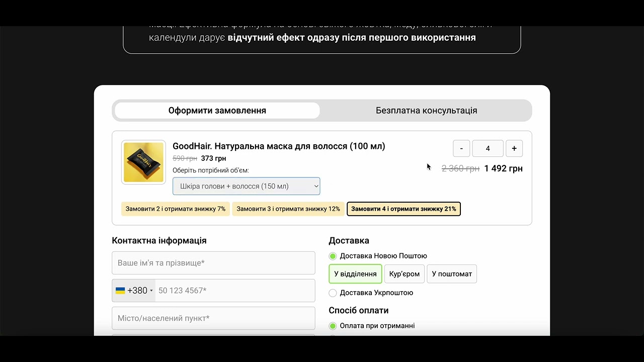Click the unit price 373 грн
This screenshot has height=362, width=644.
tap(213, 158)
